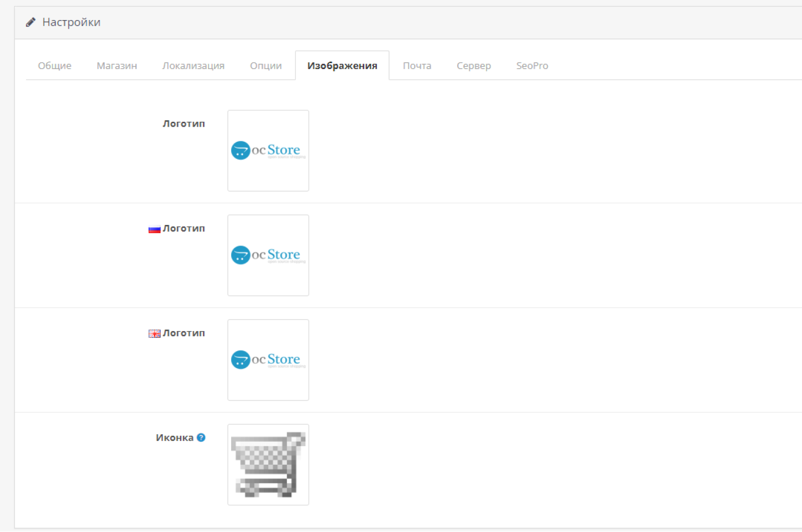Click the default Логотип image thumbnail

click(x=268, y=151)
